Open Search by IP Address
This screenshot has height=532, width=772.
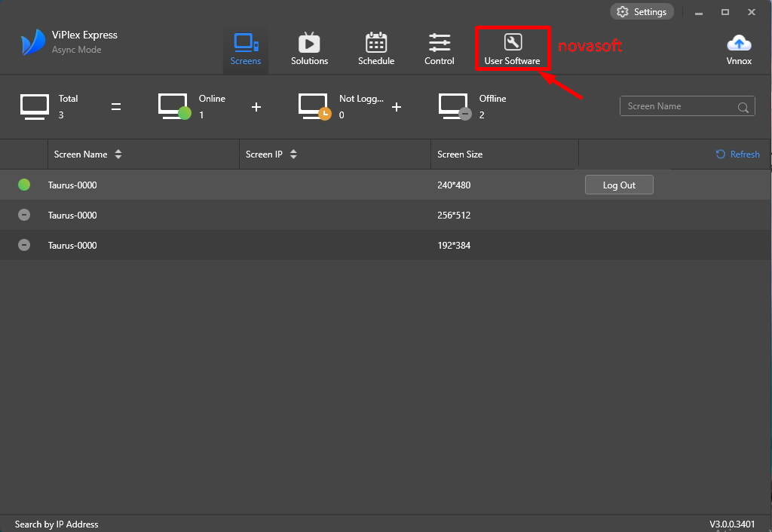coord(57,524)
